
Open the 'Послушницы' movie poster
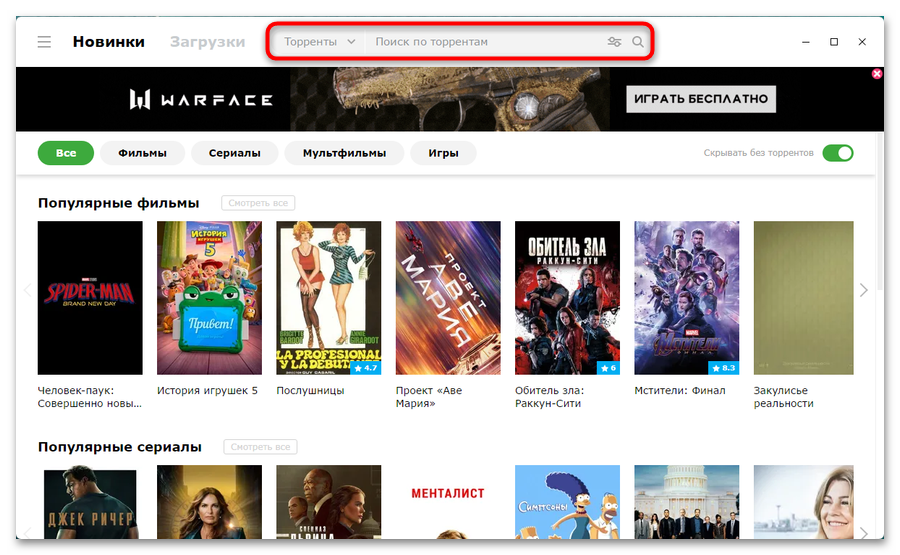click(x=328, y=298)
